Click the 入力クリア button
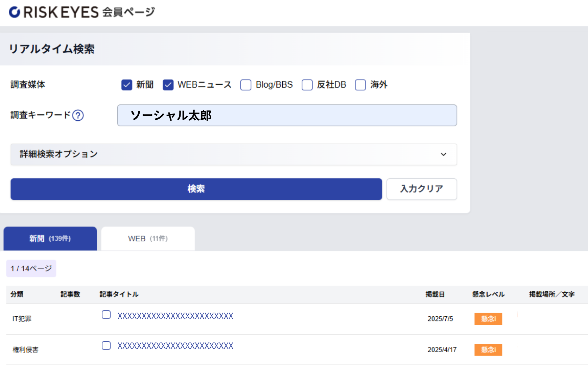Image resolution: width=588 pixels, height=365 pixels. coord(421,189)
